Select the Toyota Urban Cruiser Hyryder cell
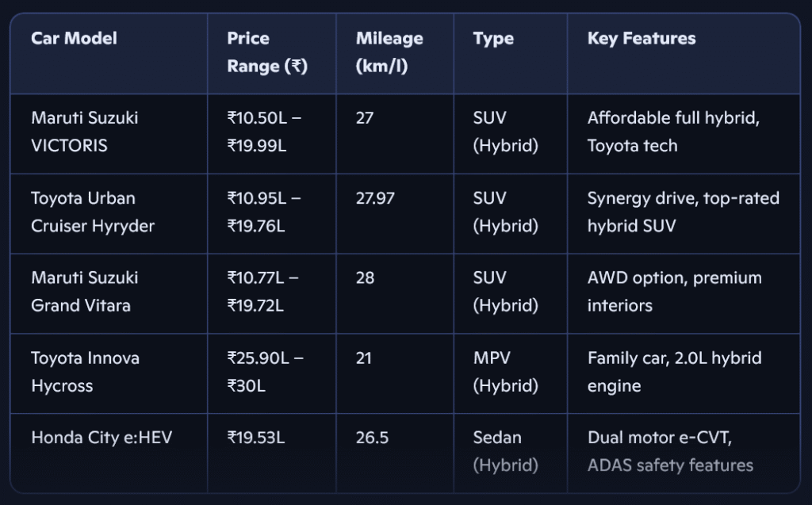 click(93, 212)
